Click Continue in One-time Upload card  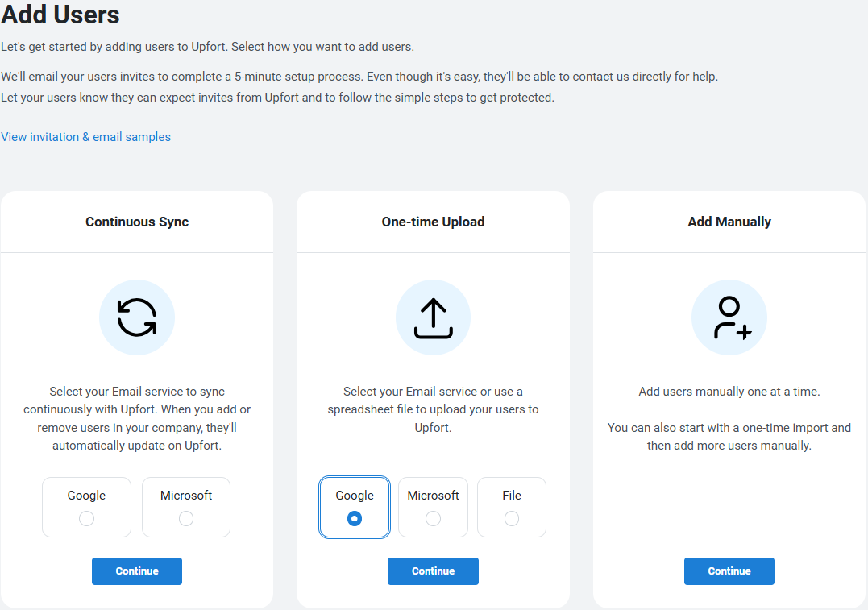(x=433, y=571)
